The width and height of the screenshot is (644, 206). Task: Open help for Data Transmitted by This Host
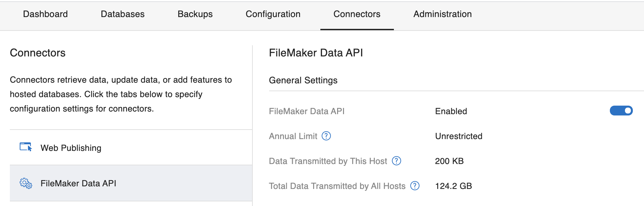point(397,161)
